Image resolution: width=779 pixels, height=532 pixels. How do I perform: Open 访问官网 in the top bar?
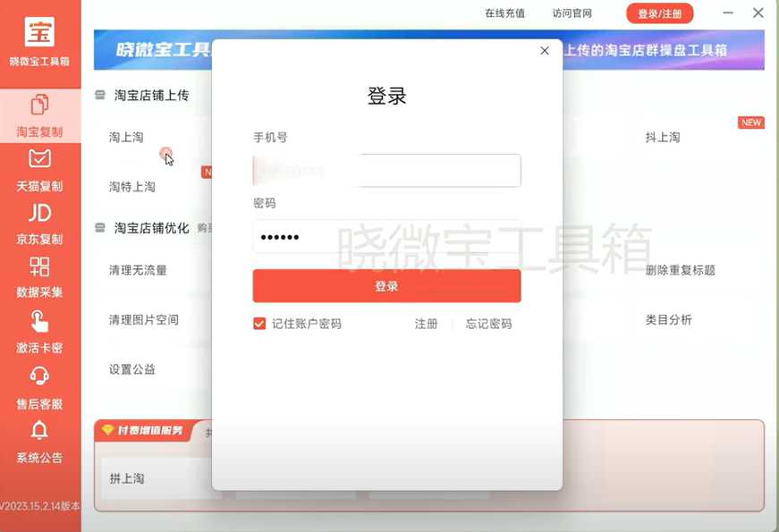pyautogui.click(x=572, y=13)
